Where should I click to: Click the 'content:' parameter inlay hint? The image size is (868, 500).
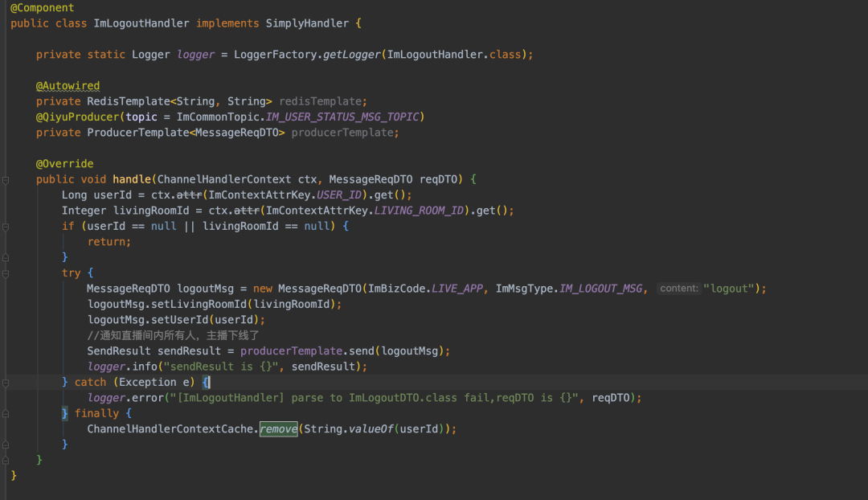pyautogui.click(x=679, y=289)
